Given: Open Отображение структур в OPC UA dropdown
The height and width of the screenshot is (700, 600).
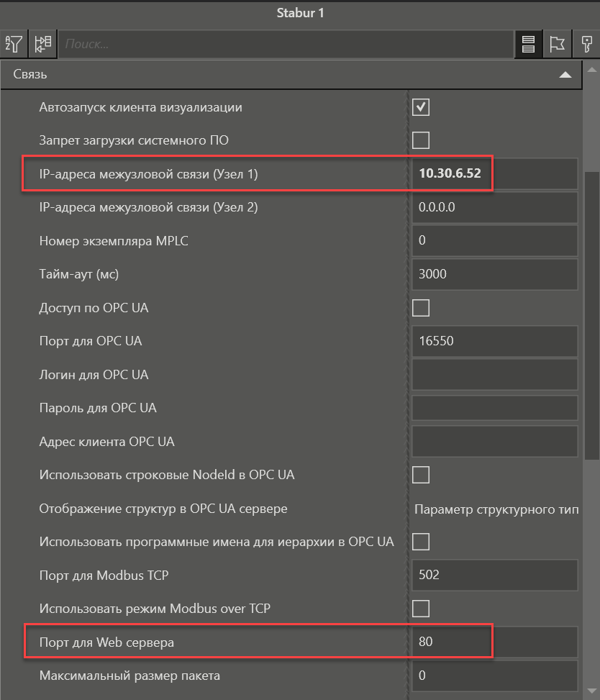Looking at the screenshot, I should 496,509.
